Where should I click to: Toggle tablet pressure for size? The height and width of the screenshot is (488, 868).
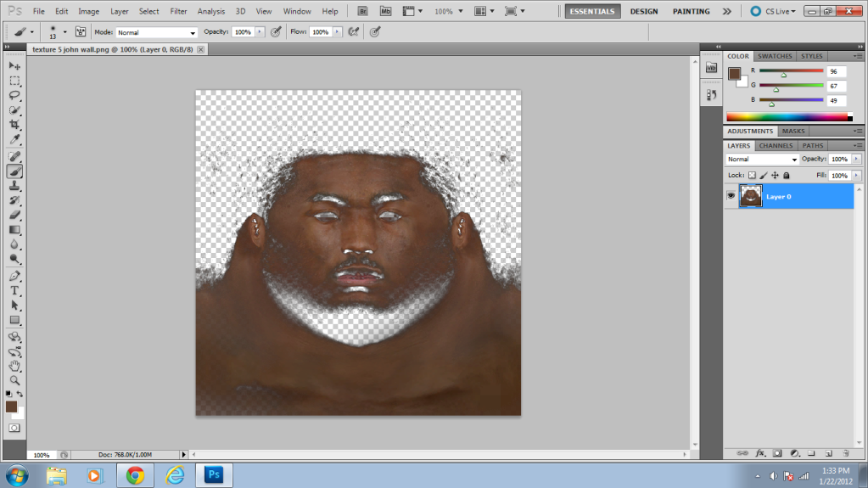[375, 32]
